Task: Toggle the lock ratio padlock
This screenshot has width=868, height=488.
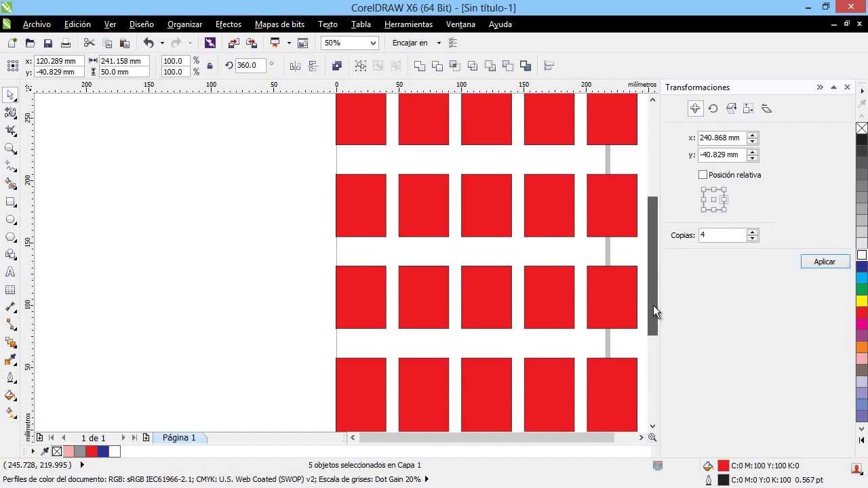Action: 210,66
